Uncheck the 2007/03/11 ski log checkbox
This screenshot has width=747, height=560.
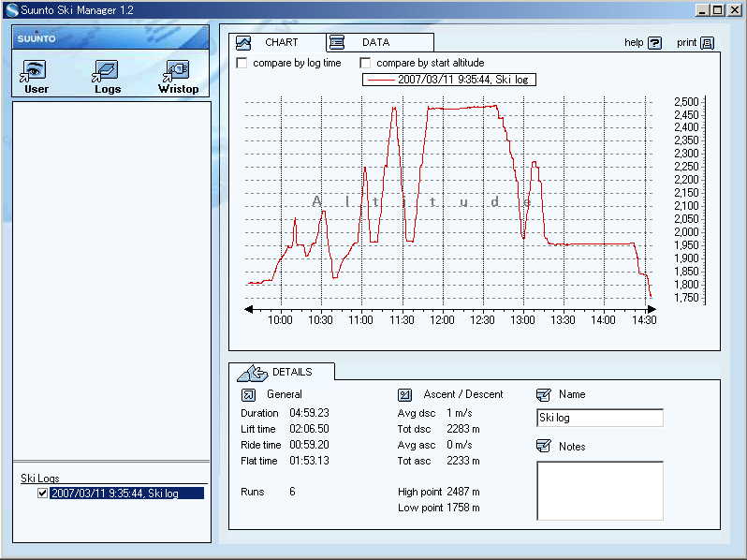[42, 493]
